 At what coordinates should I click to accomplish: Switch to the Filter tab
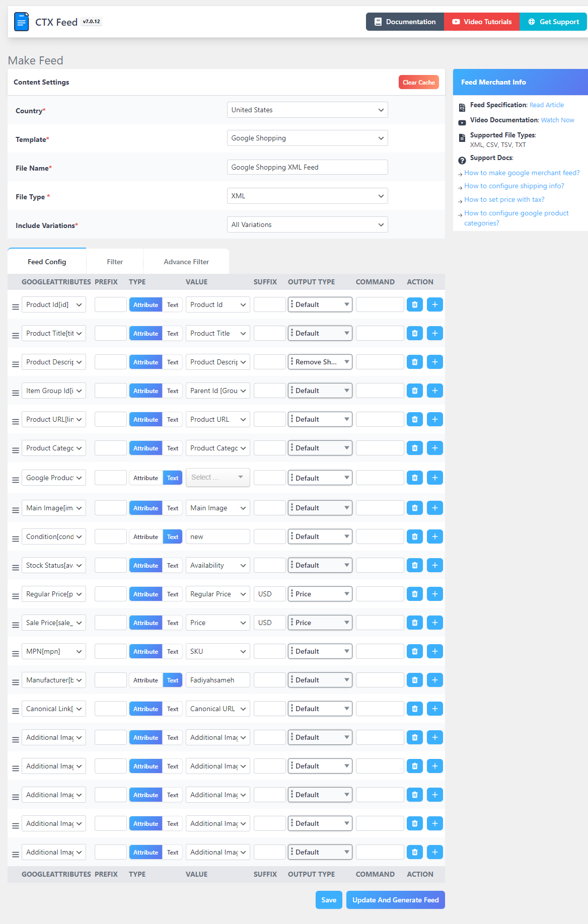115,262
